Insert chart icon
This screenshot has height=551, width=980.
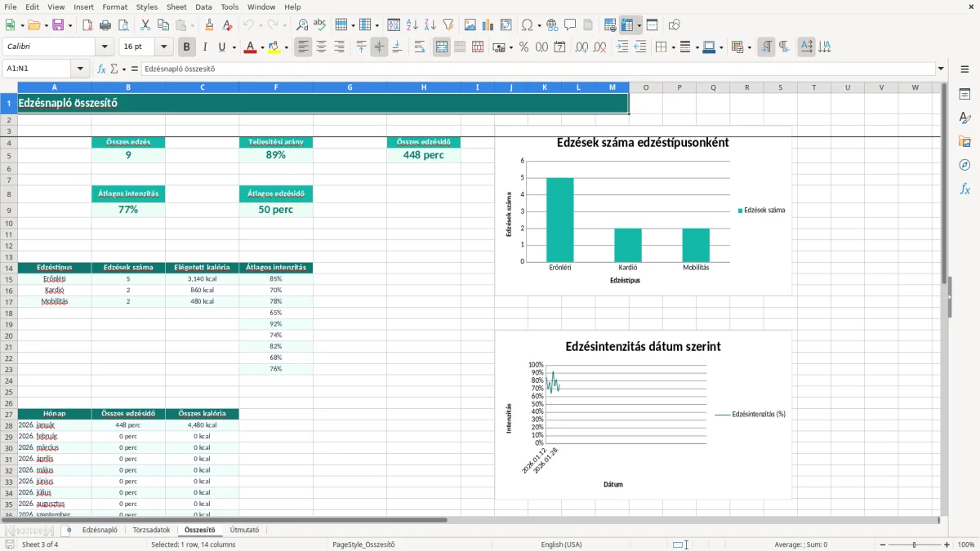[x=488, y=25]
